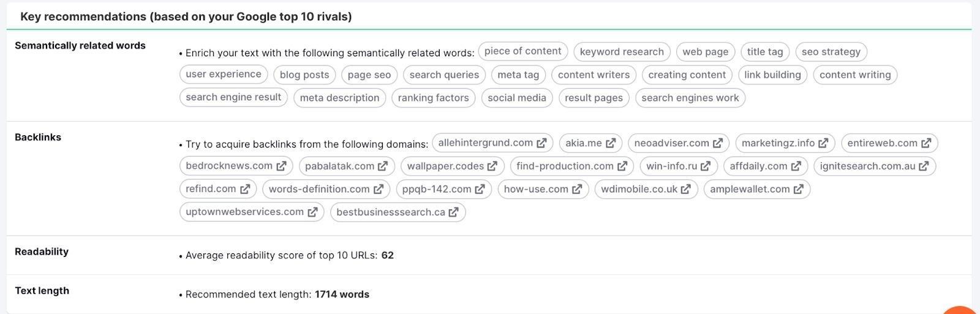
Task: Click the refind.com domain name text
Action: [x=211, y=189]
